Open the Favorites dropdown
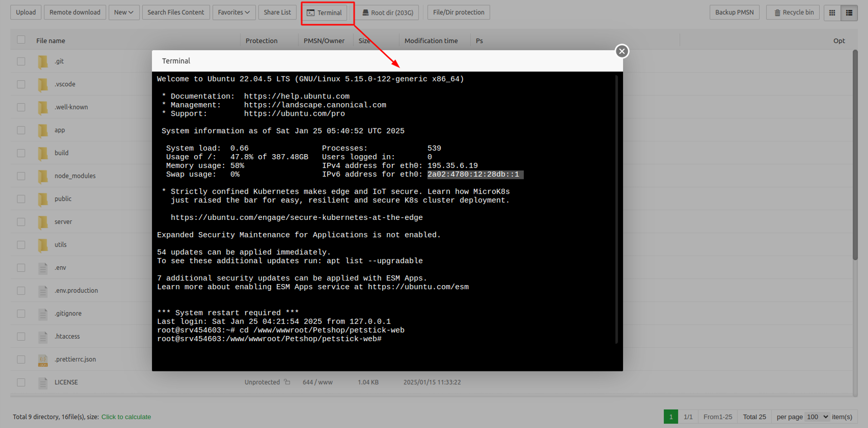The width and height of the screenshot is (868, 428). (x=234, y=12)
